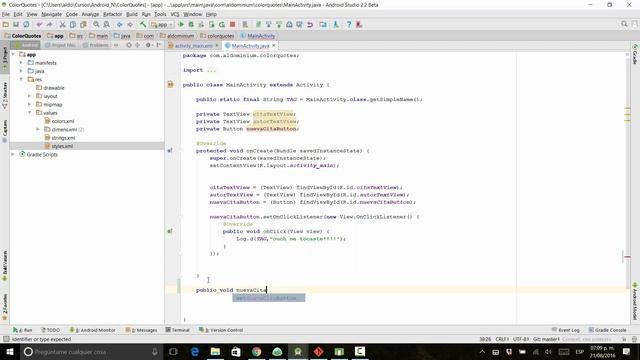Click the Open folder toolbar icon

[x=6, y=24]
